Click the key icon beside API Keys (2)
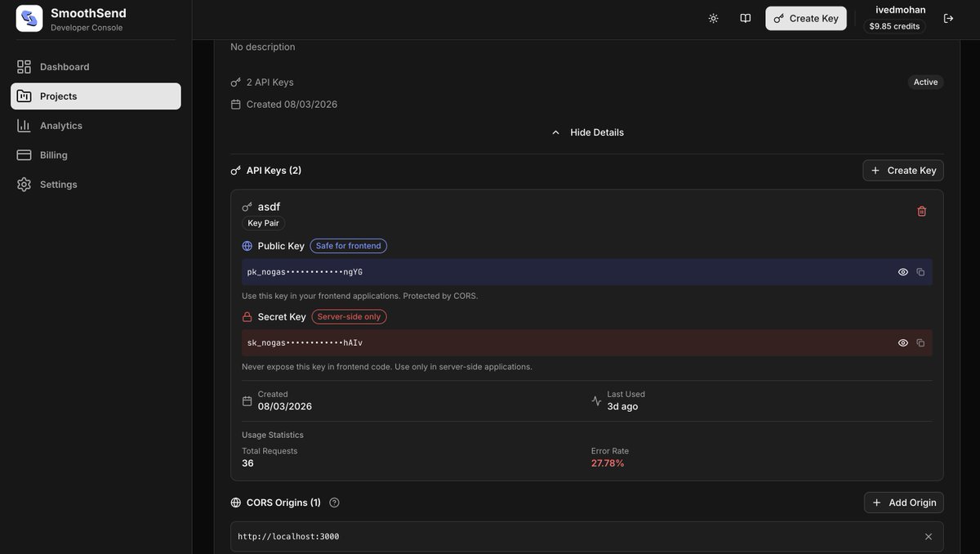The image size is (980, 554). tap(236, 171)
